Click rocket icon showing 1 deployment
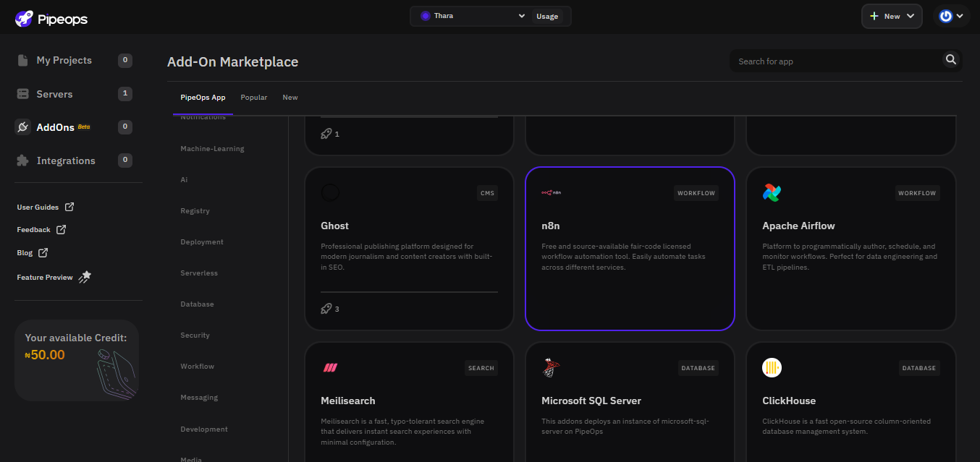Viewport: 980px width, 462px height. pos(326,134)
